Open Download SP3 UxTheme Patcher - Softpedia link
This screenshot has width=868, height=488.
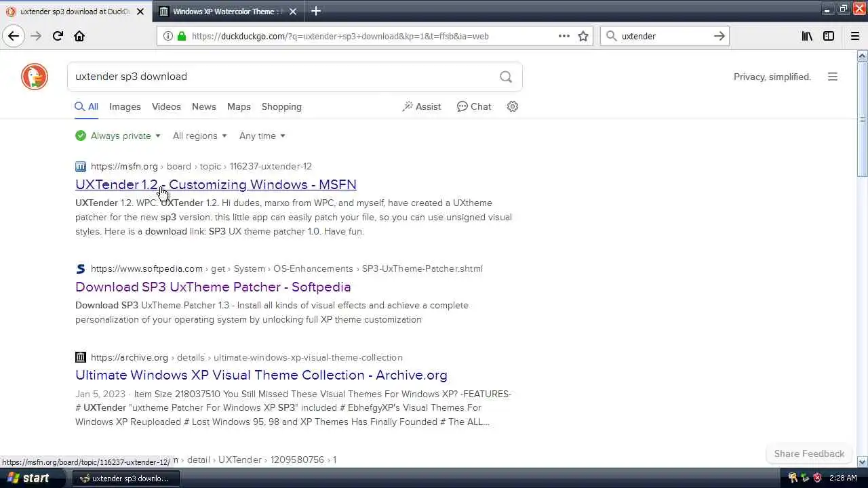click(x=213, y=287)
